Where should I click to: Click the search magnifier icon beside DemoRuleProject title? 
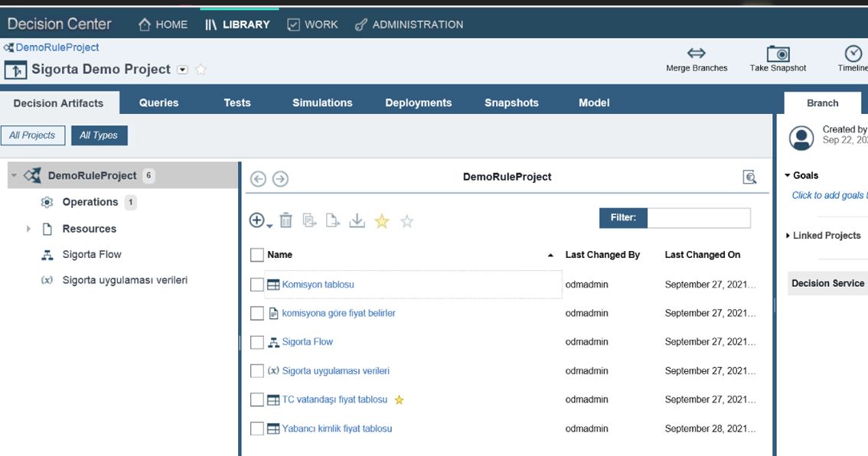pyautogui.click(x=749, y=177)
